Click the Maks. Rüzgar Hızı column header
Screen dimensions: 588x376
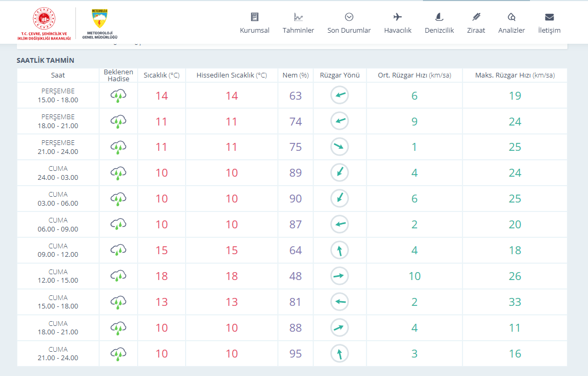tap(515, 75)
